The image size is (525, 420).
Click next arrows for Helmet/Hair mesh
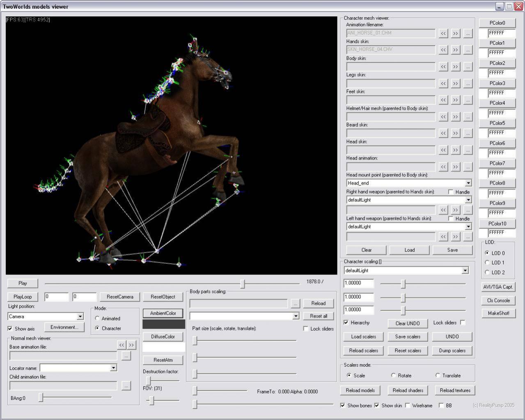(455, 116)
